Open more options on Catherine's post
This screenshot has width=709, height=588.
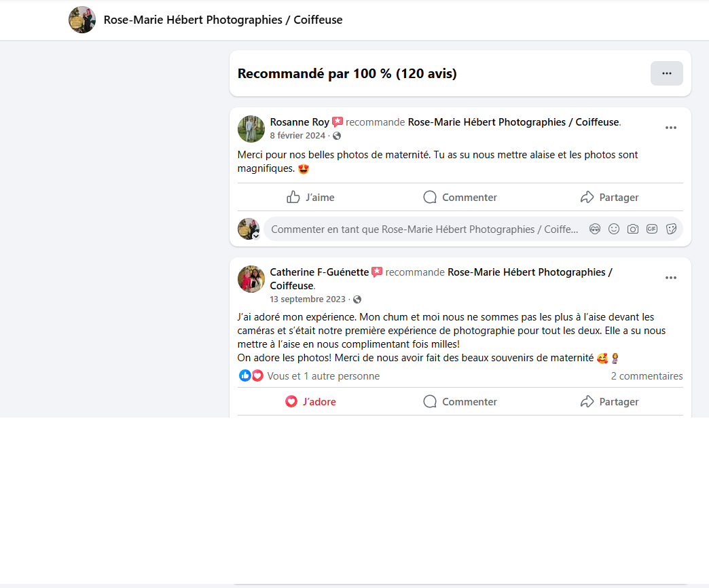(x=670, y=278)
